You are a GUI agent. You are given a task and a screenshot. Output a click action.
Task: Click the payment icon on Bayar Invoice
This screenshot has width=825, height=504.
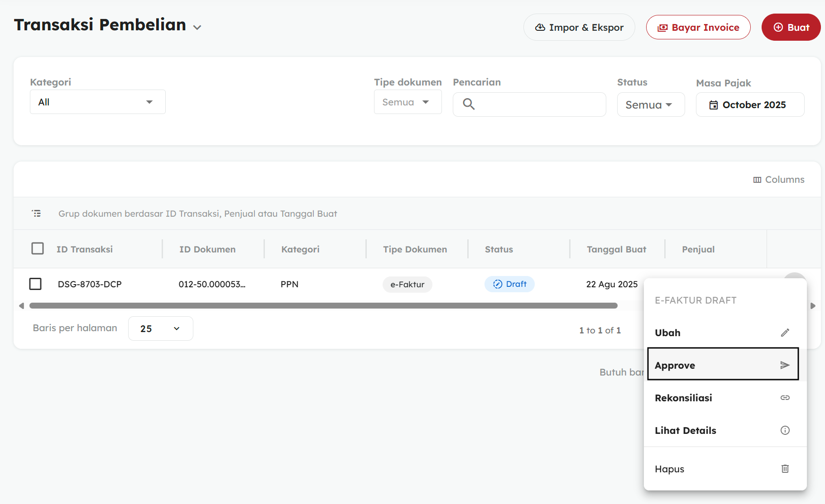point(662,28)
